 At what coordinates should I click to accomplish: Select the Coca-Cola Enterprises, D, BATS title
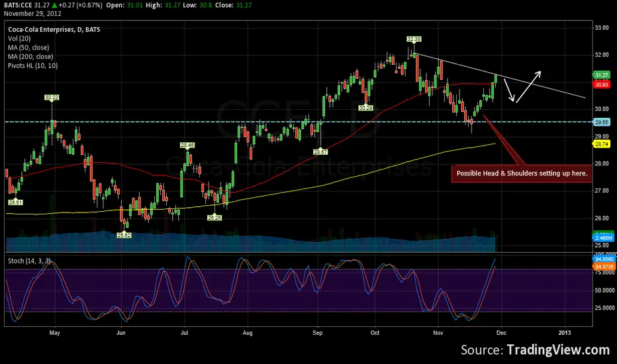click(x=54, y=30)
